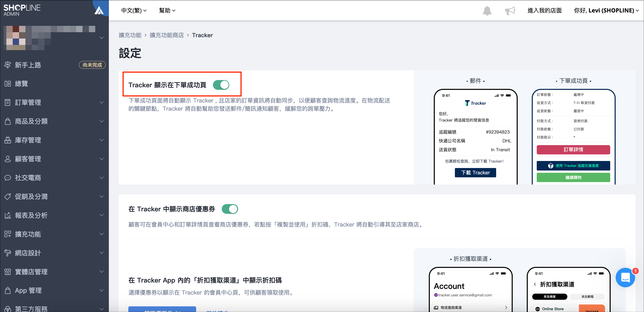Image resolution: width=644 pixels, height=312 pixels.
Task: Expand the store selector chevron in sidebar
Action: tap(102, 38)
